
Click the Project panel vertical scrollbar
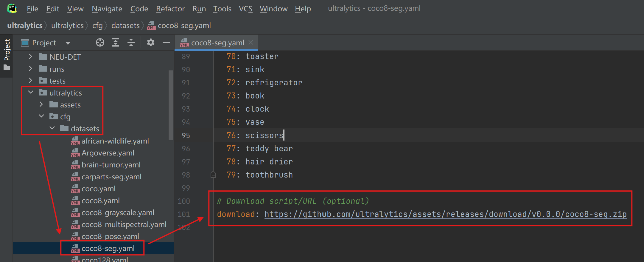[171, 105]
